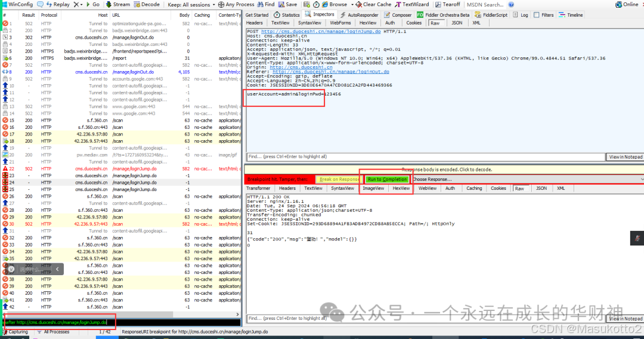The width and height of the screenshot is (644, 339).
Task: Sort sessions by the Result column header
Action: [29, 15]
